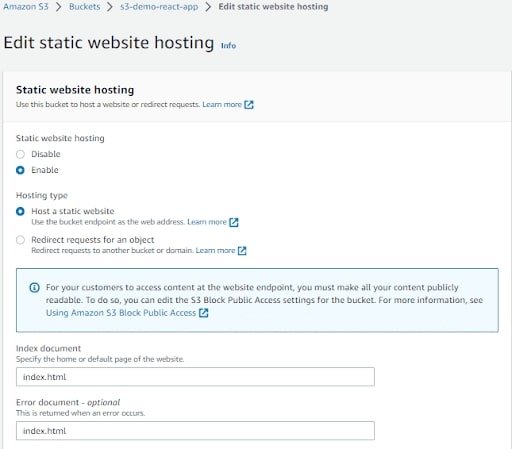Open Info link next to page title
Viewport: 512px width, 449px height.
(x=228, y=46)
